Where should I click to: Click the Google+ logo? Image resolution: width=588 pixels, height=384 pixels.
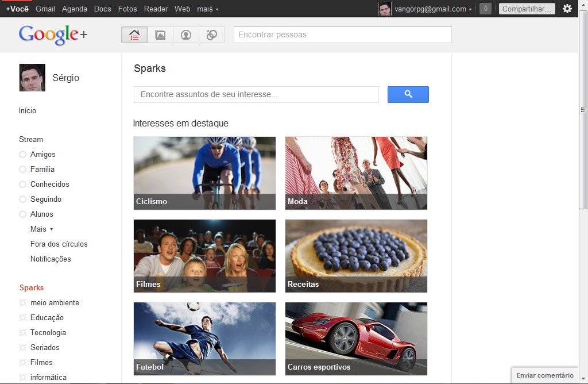tap(53, 34)
